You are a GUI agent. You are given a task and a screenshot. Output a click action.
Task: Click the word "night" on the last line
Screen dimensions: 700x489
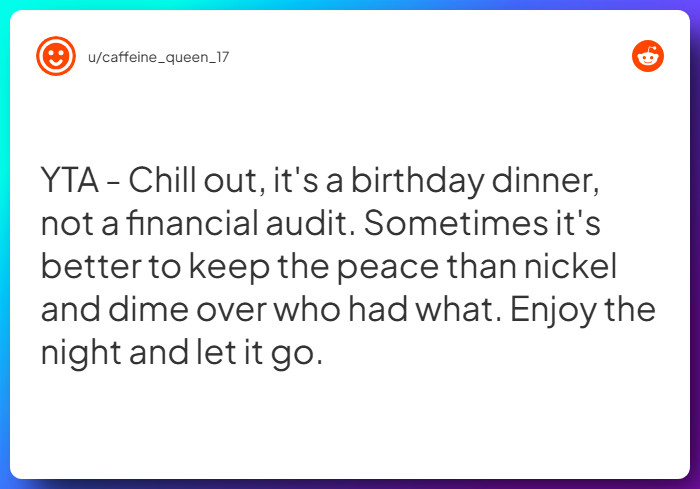[x=81, y=353]
